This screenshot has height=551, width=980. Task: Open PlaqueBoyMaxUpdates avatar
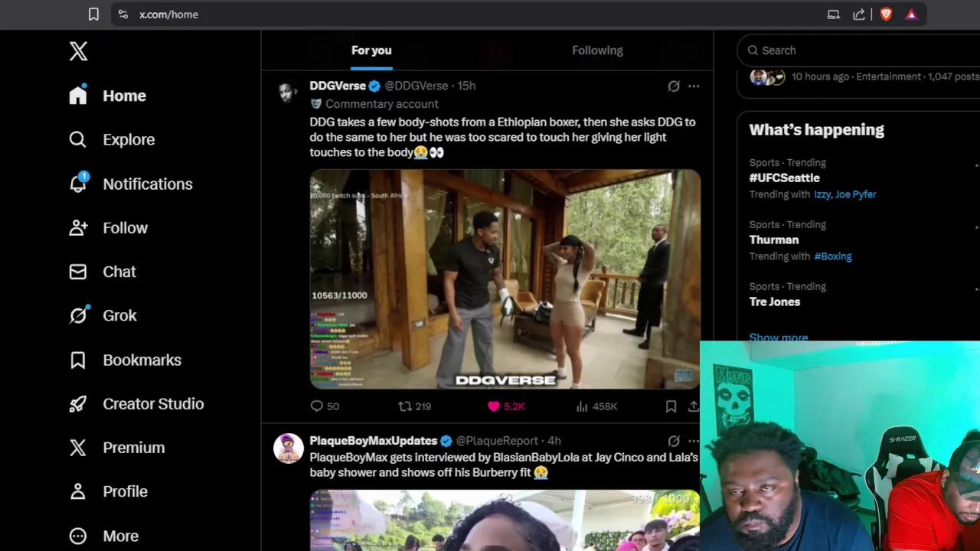[288, 448]
